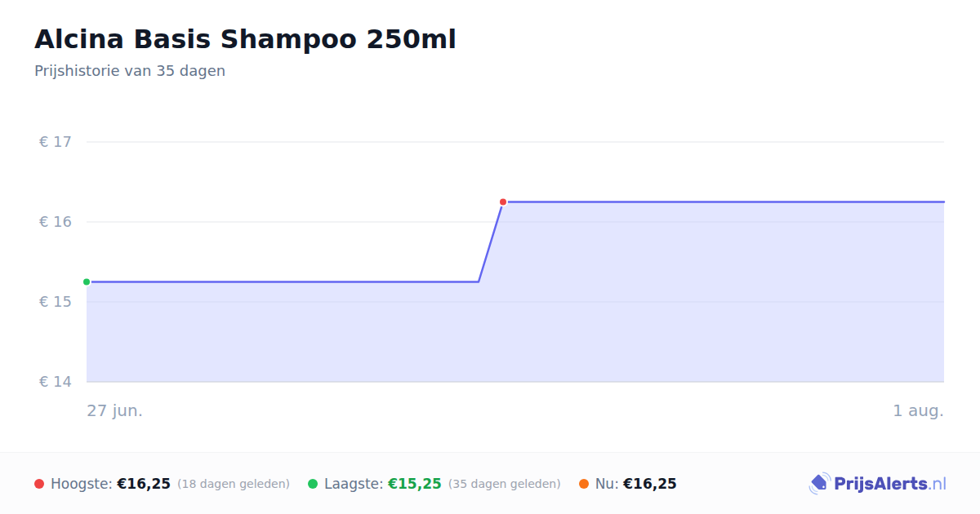Click the PrijsAlerts price tag logo icon
The width and height of the screenshot is (980, 514).
coord(819,484)
